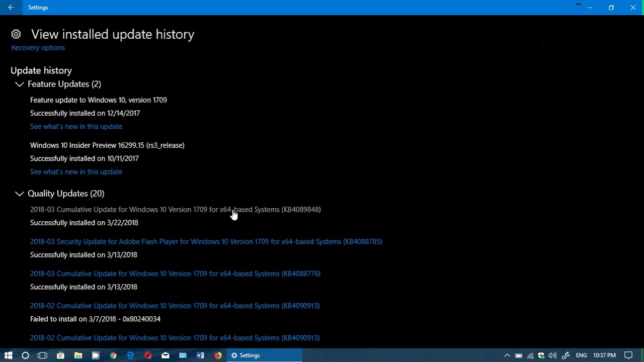Go back using the Settings back arrow
This screenshot has height=362, width=644.
(11, 8)
